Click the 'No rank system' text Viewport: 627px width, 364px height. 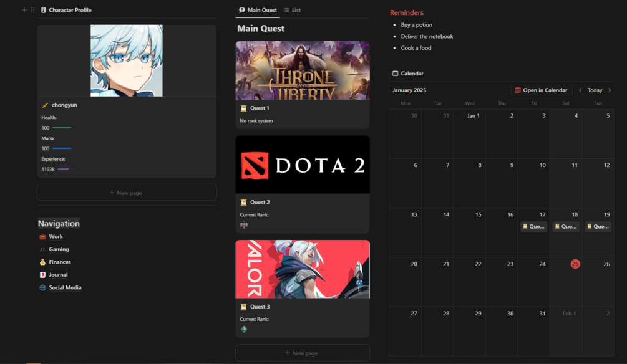(256, 121)
